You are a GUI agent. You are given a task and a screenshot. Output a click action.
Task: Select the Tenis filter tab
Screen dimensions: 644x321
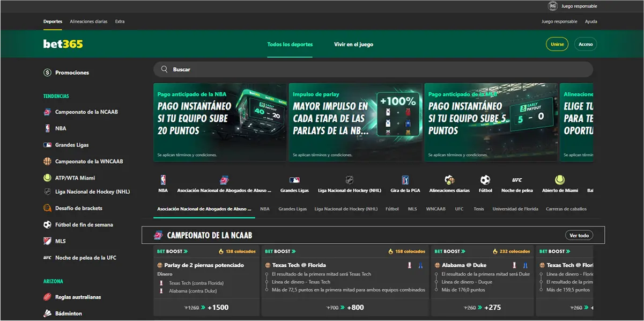479,209
